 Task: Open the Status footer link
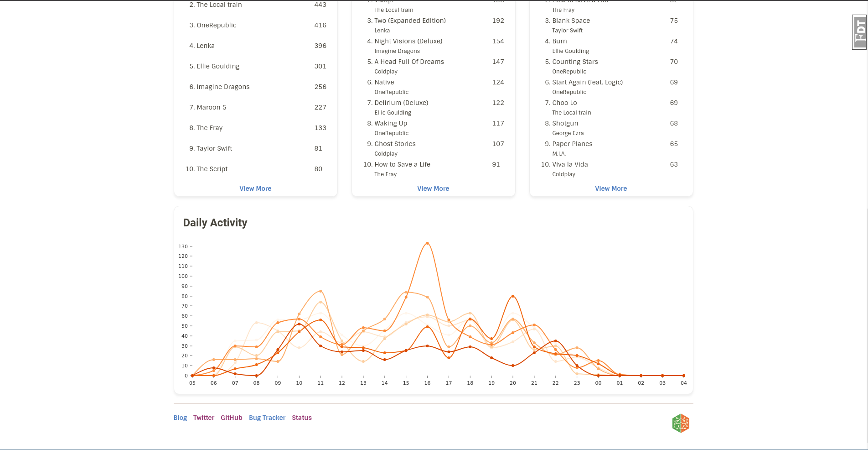point(302,418)
